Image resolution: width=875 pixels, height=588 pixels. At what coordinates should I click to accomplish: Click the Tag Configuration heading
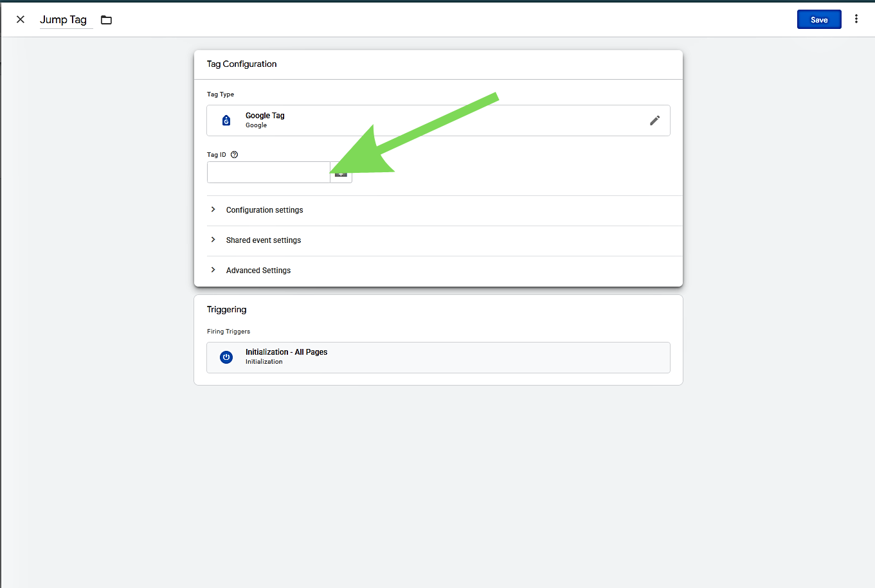click(x=242, y=64)
